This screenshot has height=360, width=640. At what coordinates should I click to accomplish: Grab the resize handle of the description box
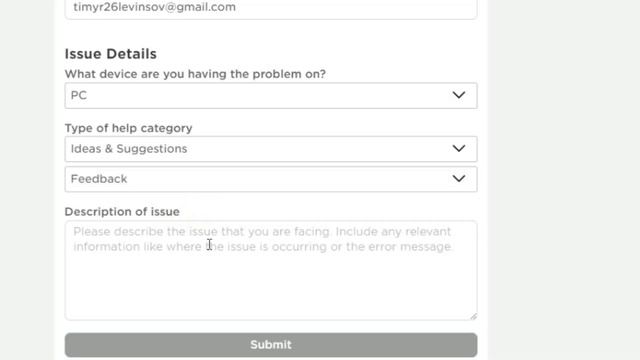[x=473, y=316]
